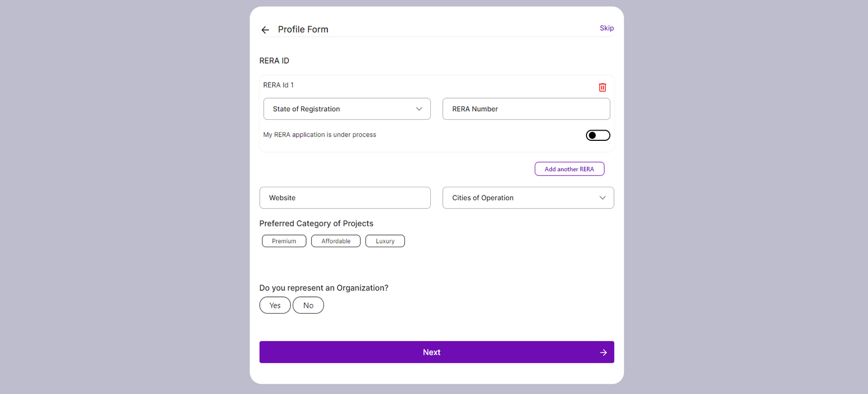Click the Cities of Operation chevron
The image size is (868, 394).
pyautogui.click(x=602, y=198)
